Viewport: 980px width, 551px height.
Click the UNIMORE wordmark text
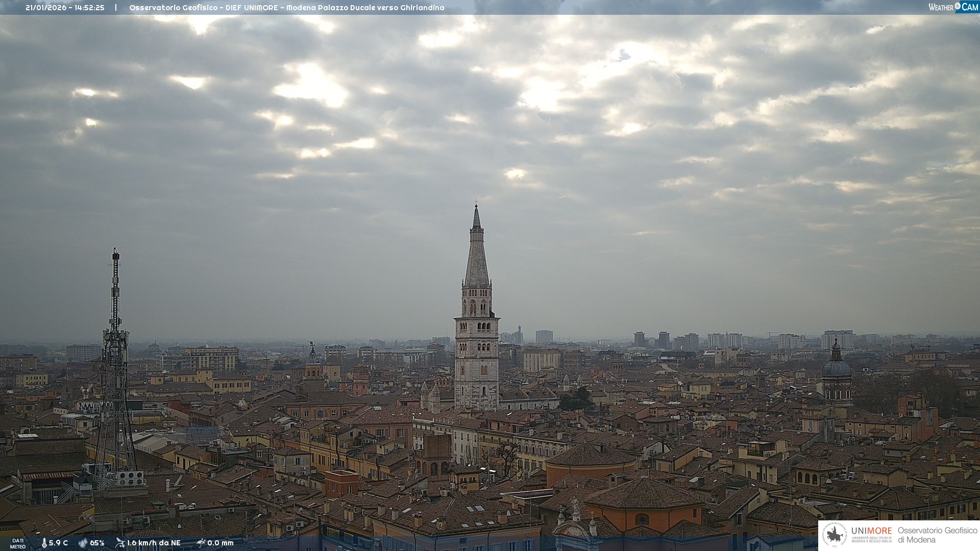tap(871, 531)
